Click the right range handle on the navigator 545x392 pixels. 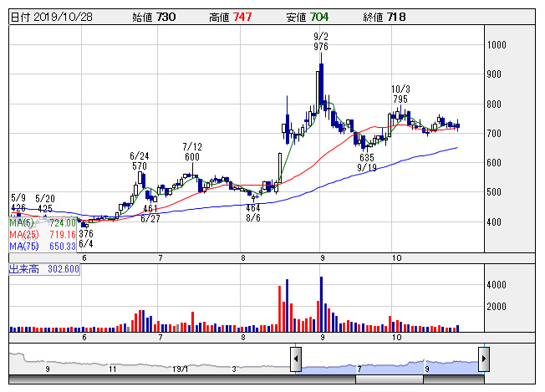[x=483, y=360]
